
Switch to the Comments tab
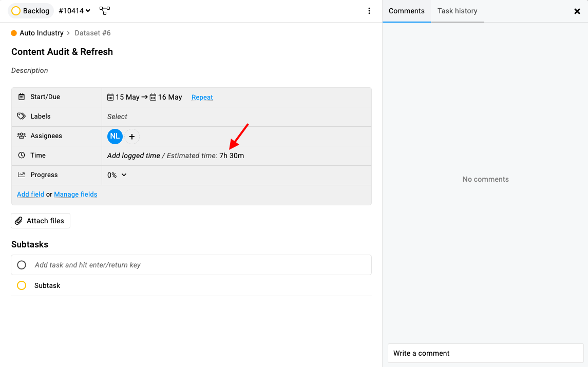[407, 11]
